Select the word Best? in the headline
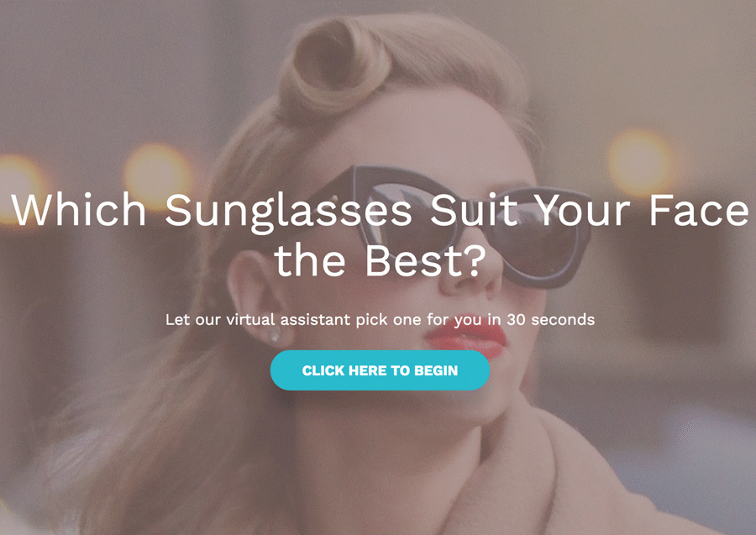 [425, 260]
